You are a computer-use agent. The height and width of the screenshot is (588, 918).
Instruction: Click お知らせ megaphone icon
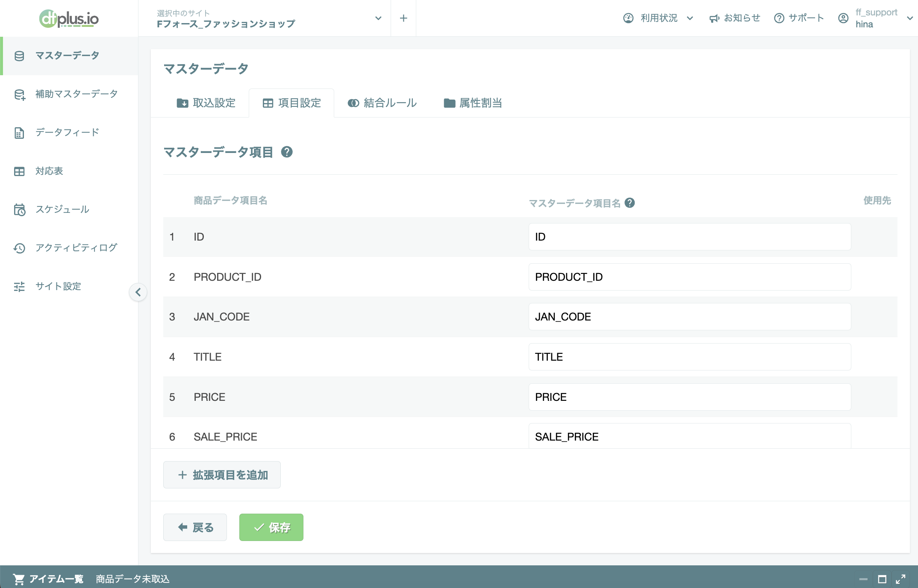point(714,18)
